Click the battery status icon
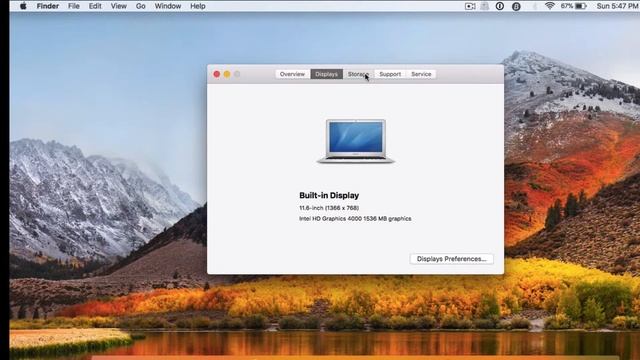 (581, 6)
